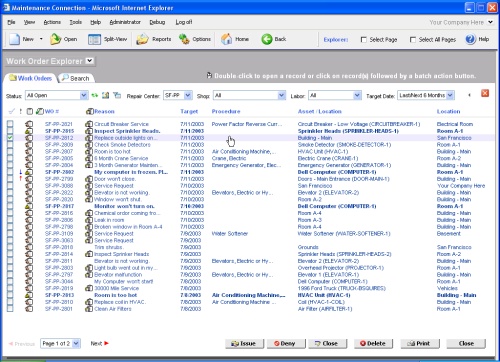
Task: Click the Deny batch button
Action: pyautogui.click(x=286, y=343)
